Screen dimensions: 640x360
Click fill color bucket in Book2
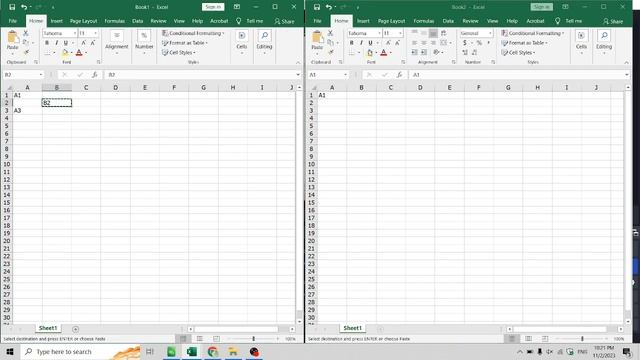pyautogui.click(x=369, y=53)
